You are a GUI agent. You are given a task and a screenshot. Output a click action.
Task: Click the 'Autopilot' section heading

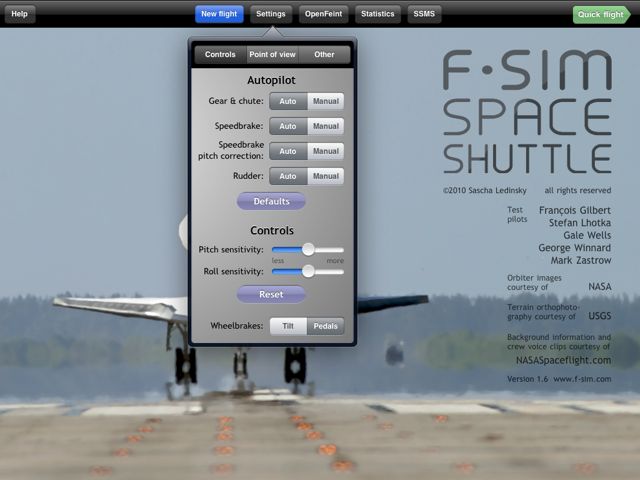coord(271,80)
